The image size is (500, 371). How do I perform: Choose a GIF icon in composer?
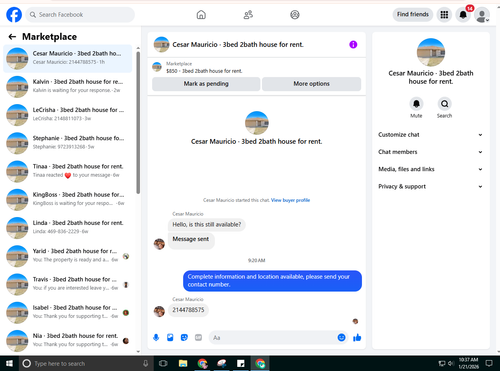pos(198,338)
